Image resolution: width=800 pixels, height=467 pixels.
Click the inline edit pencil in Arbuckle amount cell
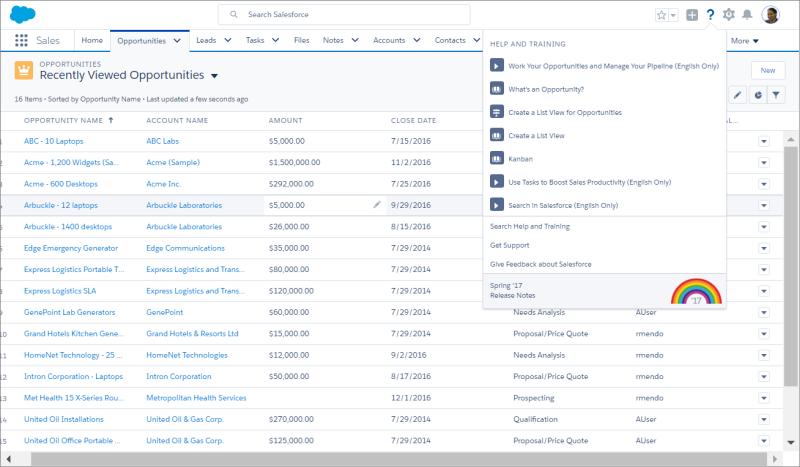point(377,205)
